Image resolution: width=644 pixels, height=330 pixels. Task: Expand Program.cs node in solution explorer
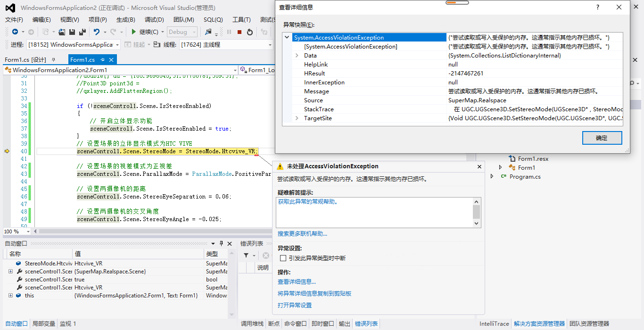[x=492, y=177]
